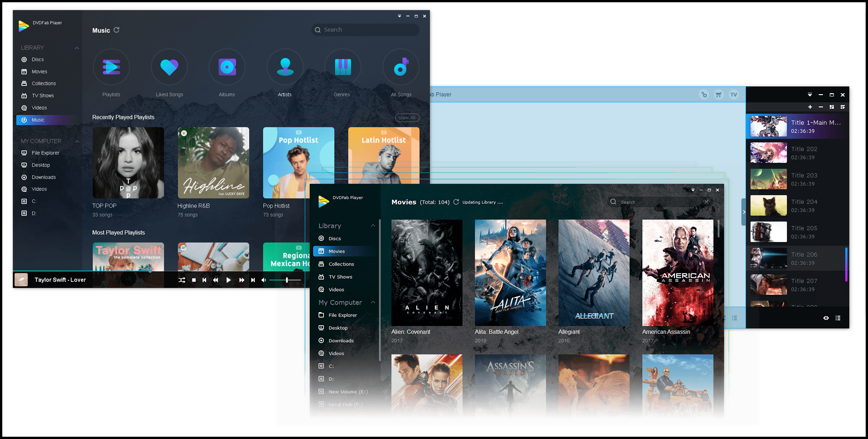This screenshot has width=868, height=439.
Task: Open the Alien: Covenant movie poster
Action: pyautogui.click(x=427, y=273)
